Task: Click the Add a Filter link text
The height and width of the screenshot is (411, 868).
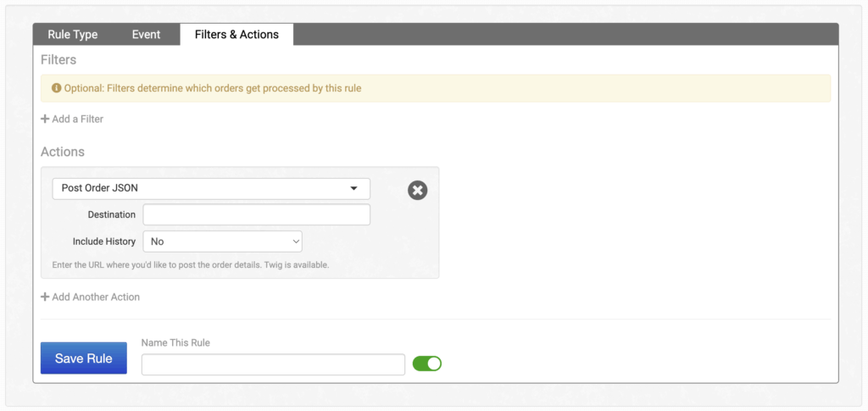Action: pos(77,119)
